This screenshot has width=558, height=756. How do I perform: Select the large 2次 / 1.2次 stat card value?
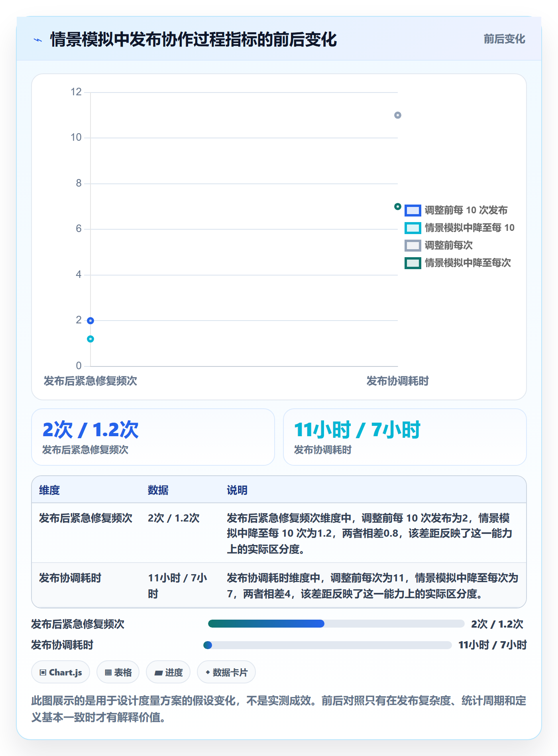click(x=91, y=430)
